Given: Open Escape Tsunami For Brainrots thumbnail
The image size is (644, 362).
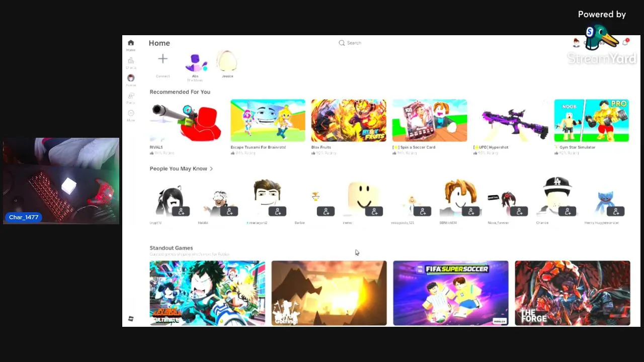Looking at the screenshot, I should click(x=268, y=121).
